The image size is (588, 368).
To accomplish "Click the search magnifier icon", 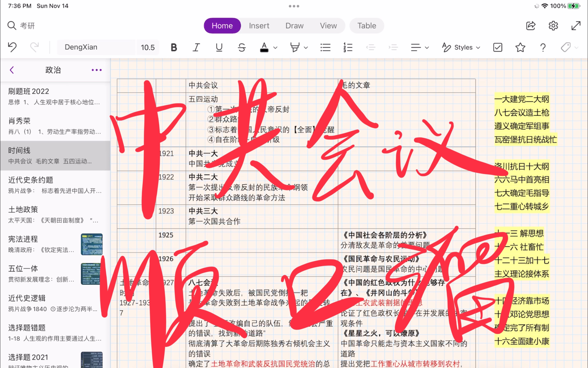I will click(x=12, y=26).
